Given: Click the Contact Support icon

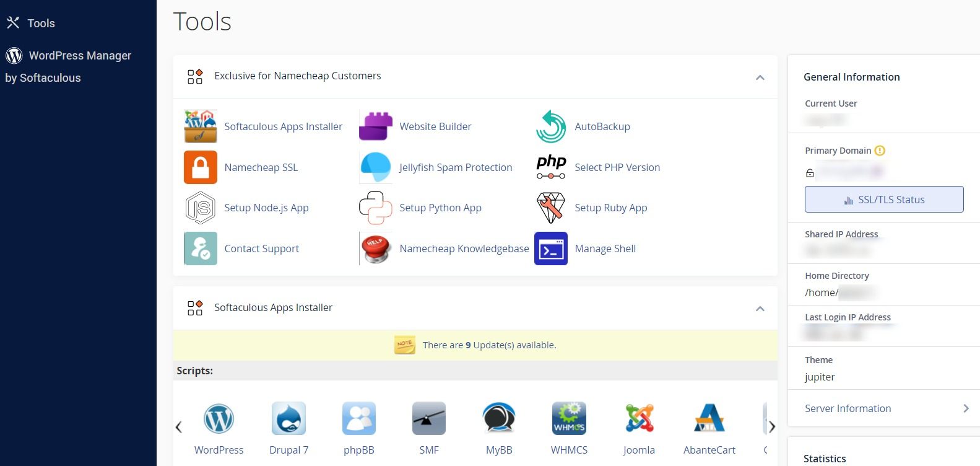Looking at the screenshot, I should point(201,248).
